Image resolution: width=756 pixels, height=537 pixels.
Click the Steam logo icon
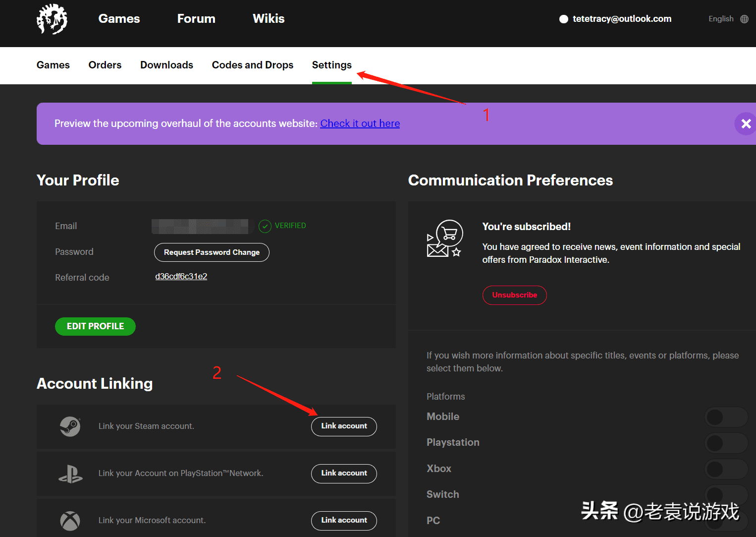70,426
